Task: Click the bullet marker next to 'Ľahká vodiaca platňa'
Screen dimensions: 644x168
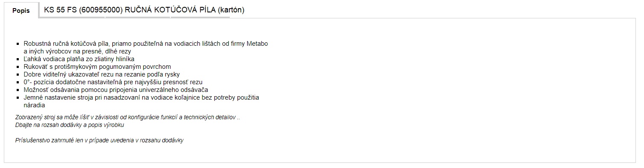Action: 18,59
